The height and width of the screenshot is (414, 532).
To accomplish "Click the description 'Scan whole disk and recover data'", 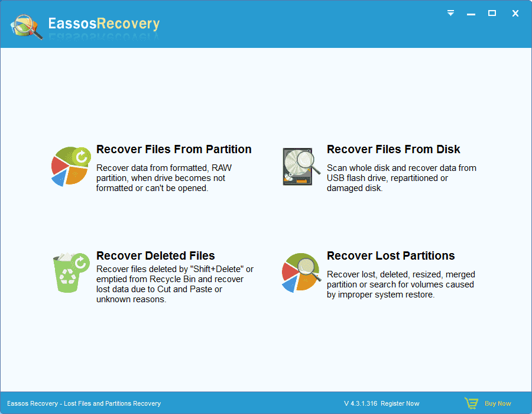I will pos(401,178).
